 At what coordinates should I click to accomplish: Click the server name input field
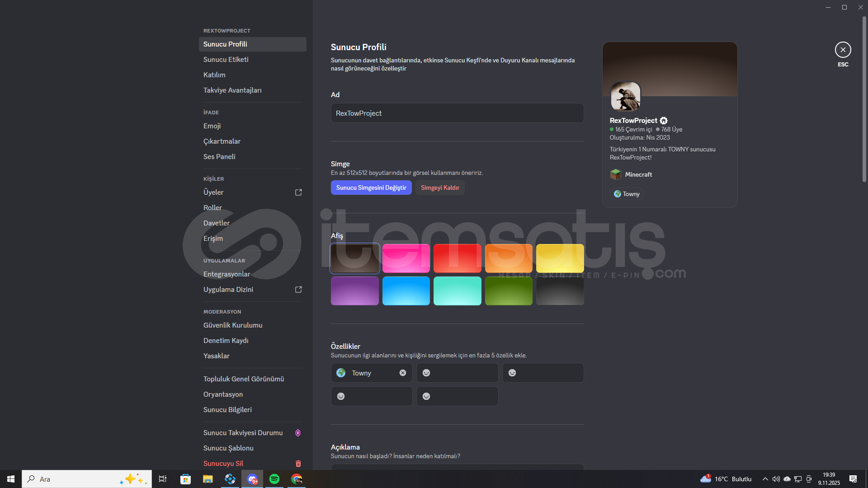[x=457, y=113]
